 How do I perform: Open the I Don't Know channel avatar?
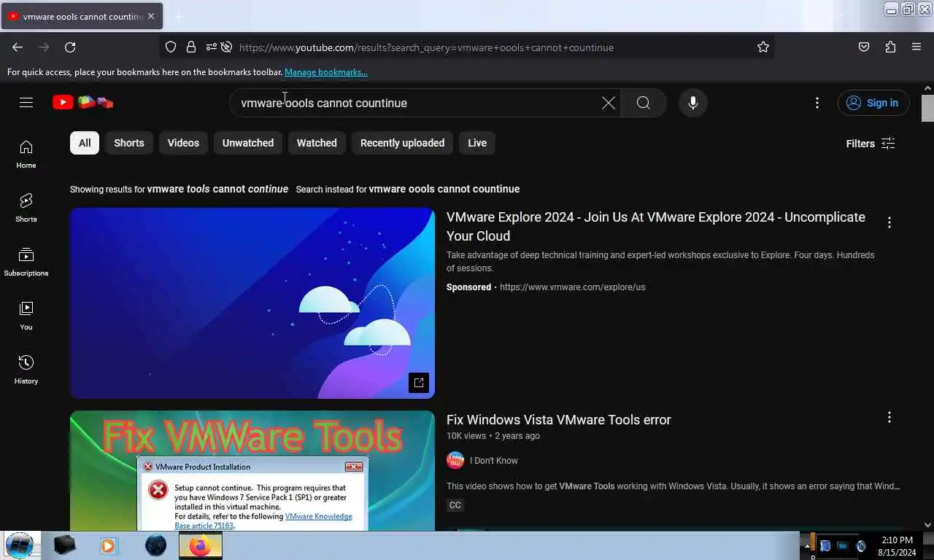click(455, 460)
